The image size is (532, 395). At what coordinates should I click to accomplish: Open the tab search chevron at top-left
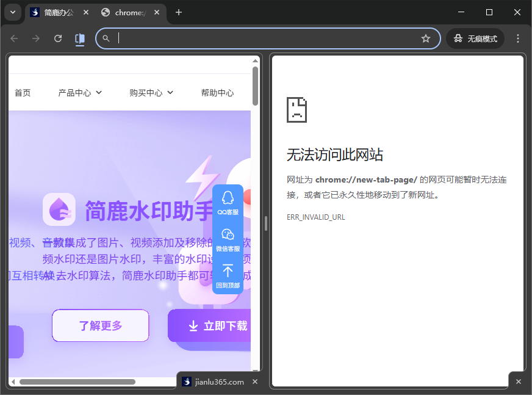pyautogui.click(x=13, y=12)
